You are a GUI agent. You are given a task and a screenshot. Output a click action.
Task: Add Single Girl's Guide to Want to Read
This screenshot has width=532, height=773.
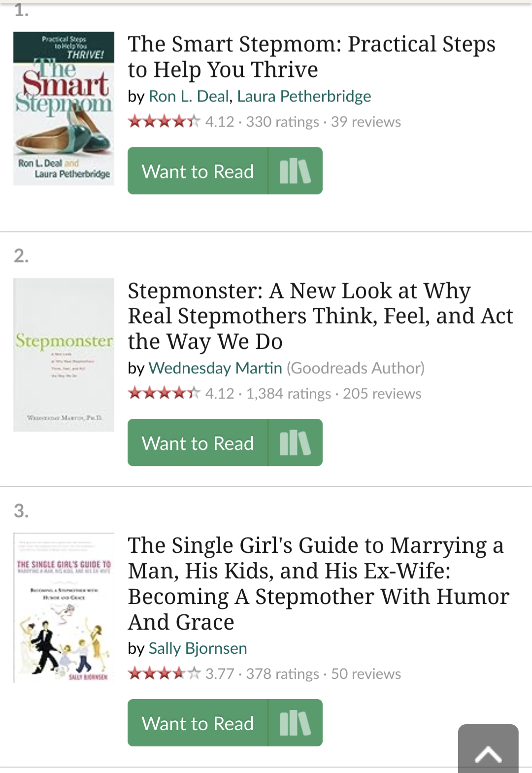tap(198, 723)
